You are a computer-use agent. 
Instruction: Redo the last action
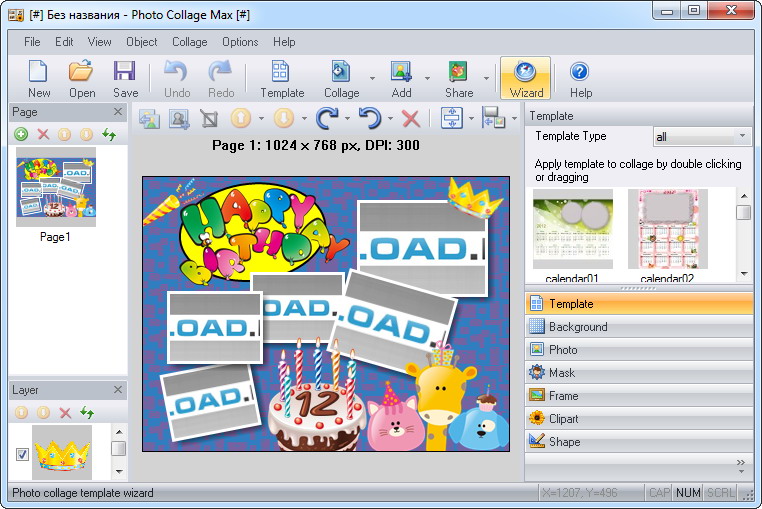click(221, 79)
